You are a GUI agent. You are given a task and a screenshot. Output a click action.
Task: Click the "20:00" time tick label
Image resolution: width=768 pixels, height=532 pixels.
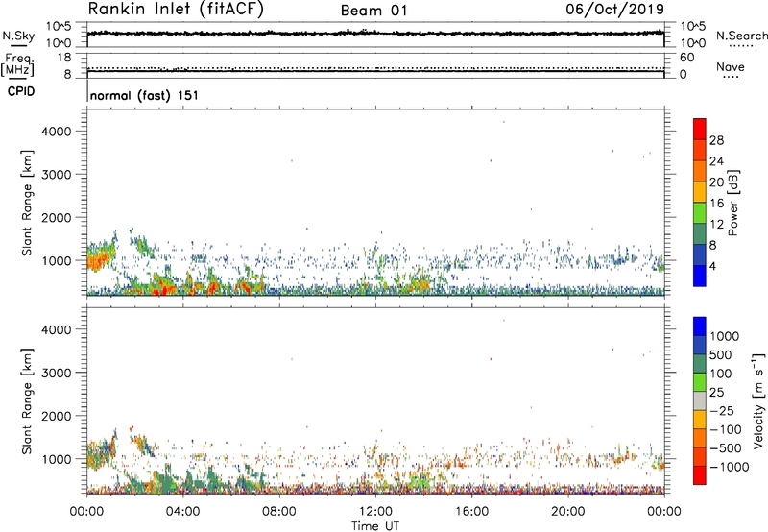pos(567,512)
